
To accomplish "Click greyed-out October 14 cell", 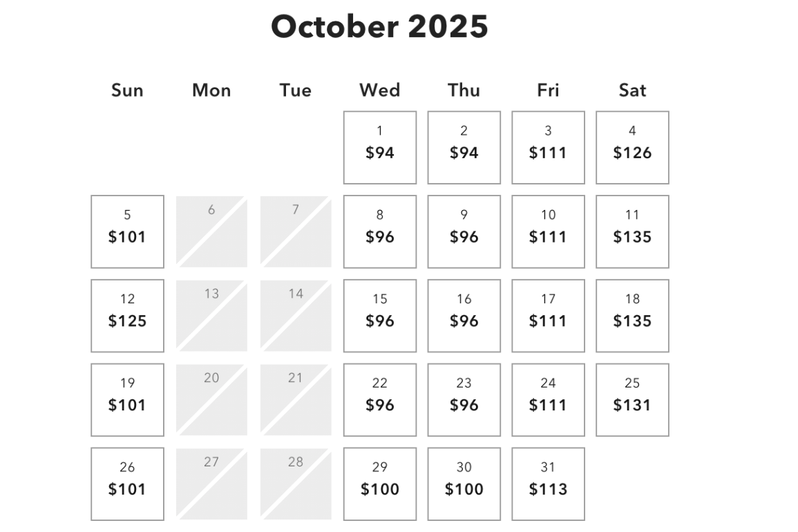I will 296,316.
